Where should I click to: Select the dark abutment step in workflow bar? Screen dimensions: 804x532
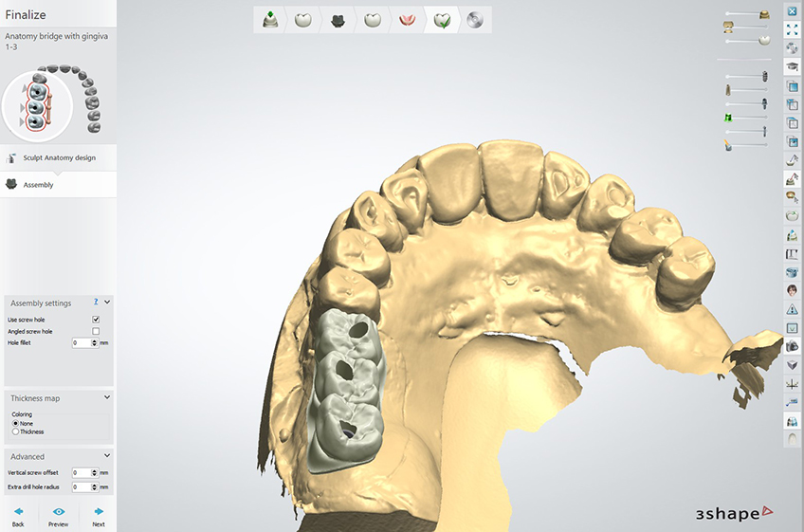click(338, 20)
